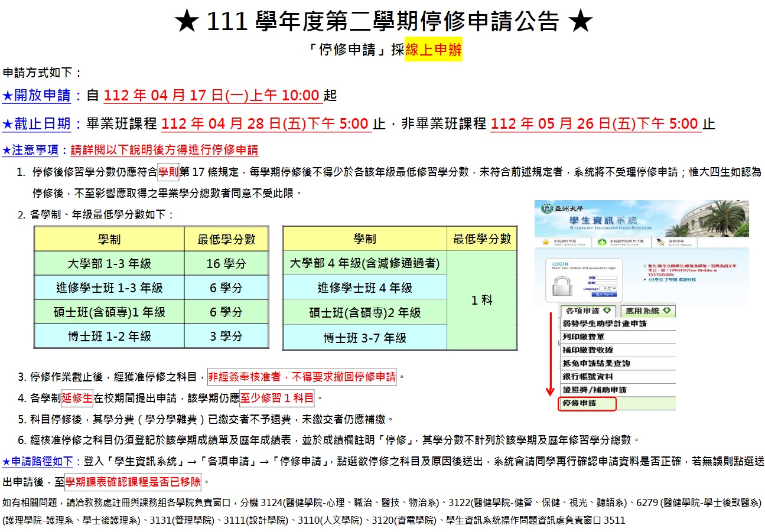Select 停修申請 menu item
Viewport: 765px width, 532px height.
587,404
